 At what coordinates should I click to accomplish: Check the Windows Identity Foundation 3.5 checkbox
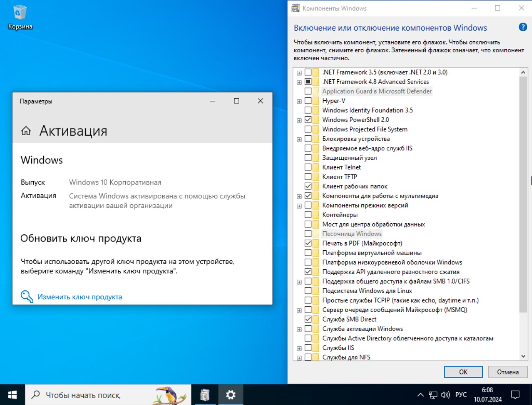pos(308,110)
